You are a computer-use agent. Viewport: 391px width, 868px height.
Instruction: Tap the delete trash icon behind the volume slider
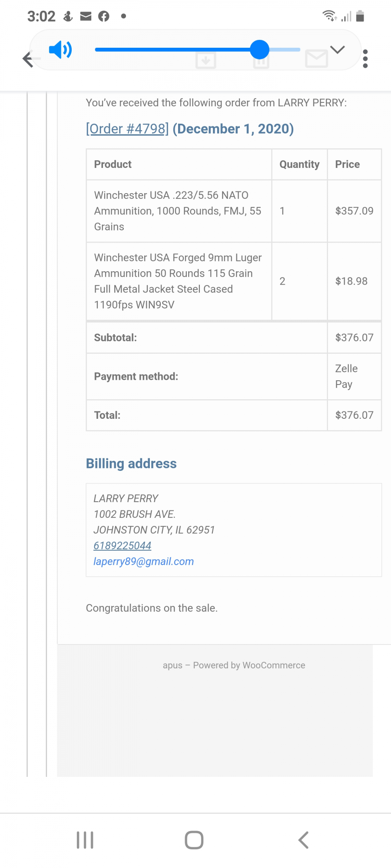tap(261, 61)
